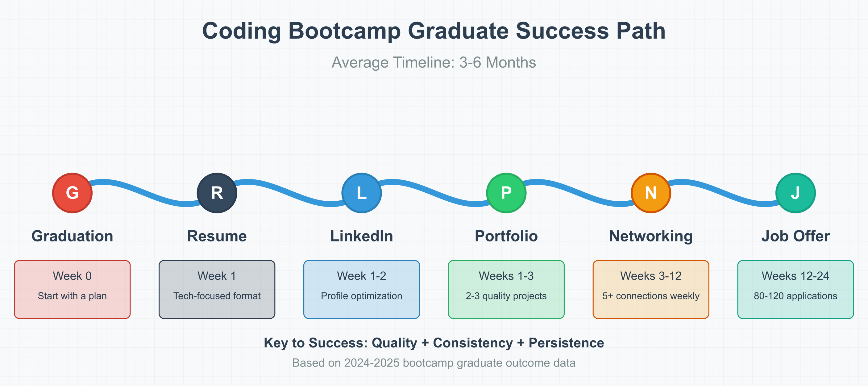
Task: Open the Week 1 Tech-focused format card
Action: 217,289
